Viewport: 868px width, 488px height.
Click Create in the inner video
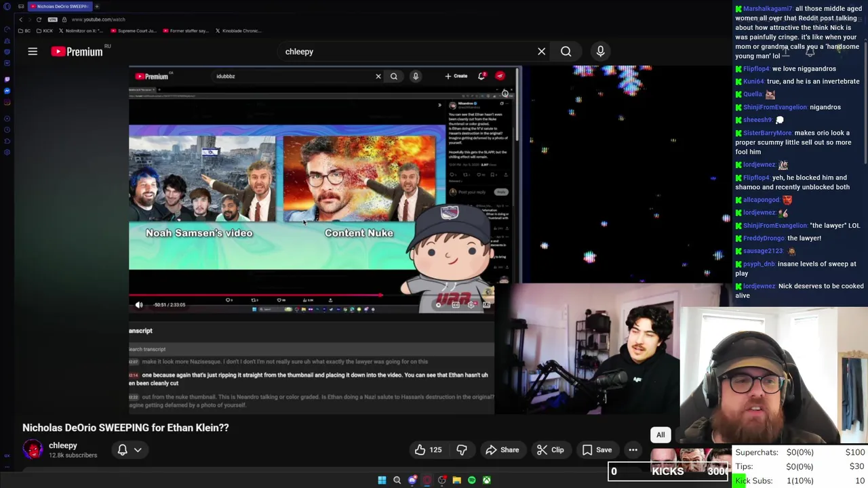pos(456,76)
